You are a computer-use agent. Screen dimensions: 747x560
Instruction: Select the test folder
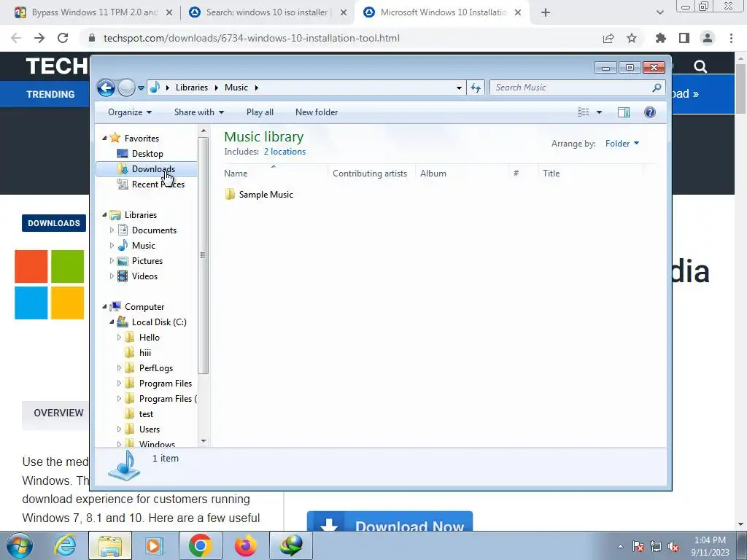(x=146, y=414)
